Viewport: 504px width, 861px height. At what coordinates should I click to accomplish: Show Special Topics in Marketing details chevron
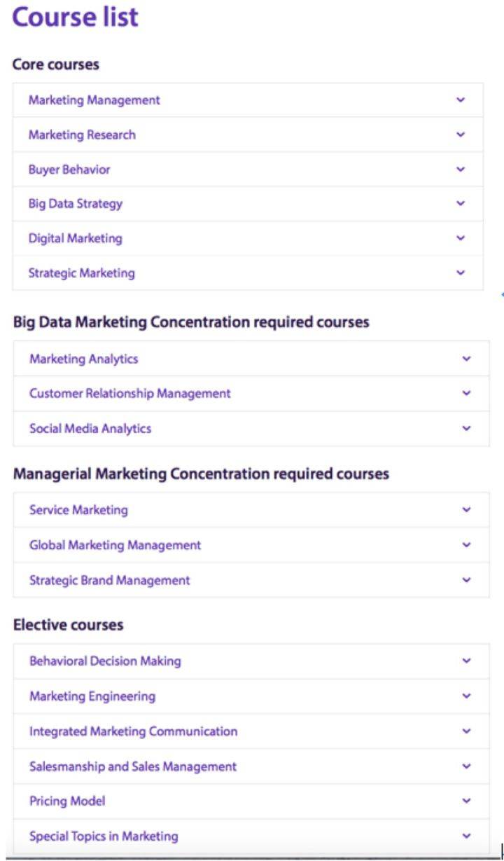(x=467, y=836)
